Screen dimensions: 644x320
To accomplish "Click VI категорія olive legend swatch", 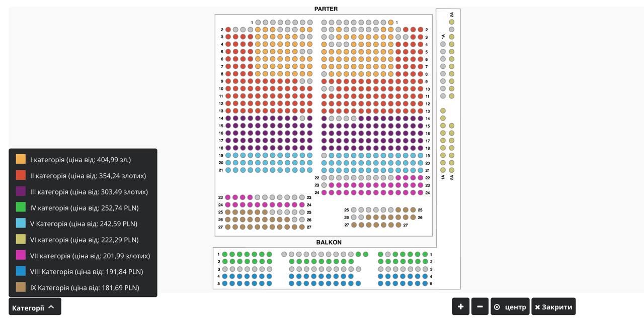I will [21, 239].
